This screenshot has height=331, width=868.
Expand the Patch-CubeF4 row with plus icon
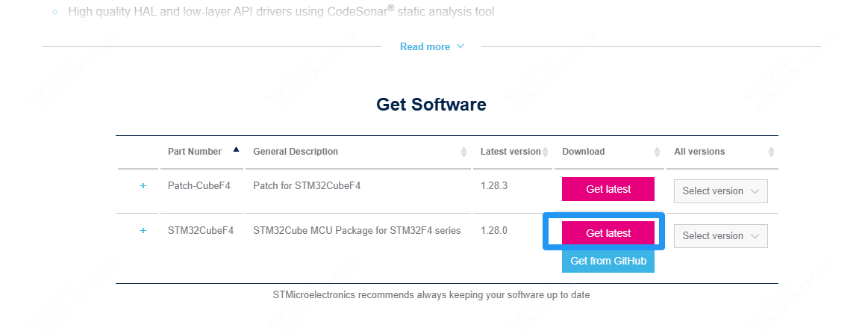[143, 185]
